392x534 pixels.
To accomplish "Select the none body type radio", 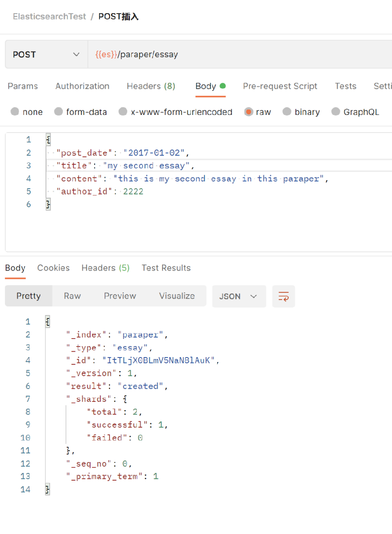I will point(14,112).
